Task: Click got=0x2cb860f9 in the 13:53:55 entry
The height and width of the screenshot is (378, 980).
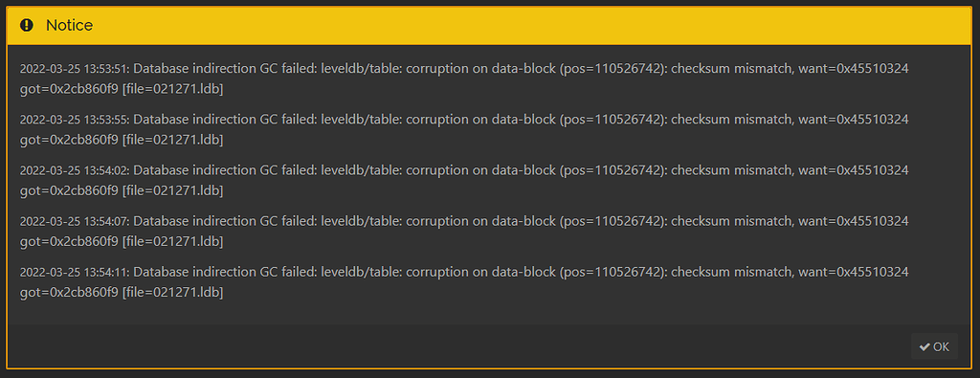Action: click(x=69, y=140)
